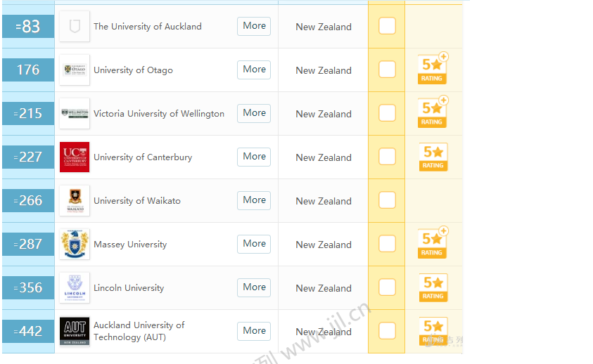Viewport: 593px width, 364px height.
Task: Expand More details for University of Auckland
Action: (254, 26)
